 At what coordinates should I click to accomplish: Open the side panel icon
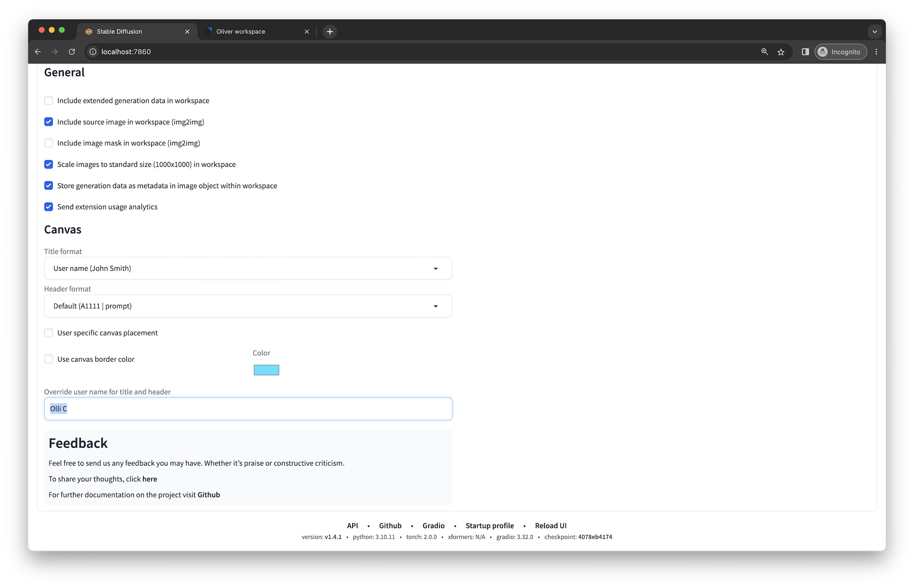[805, 52]
